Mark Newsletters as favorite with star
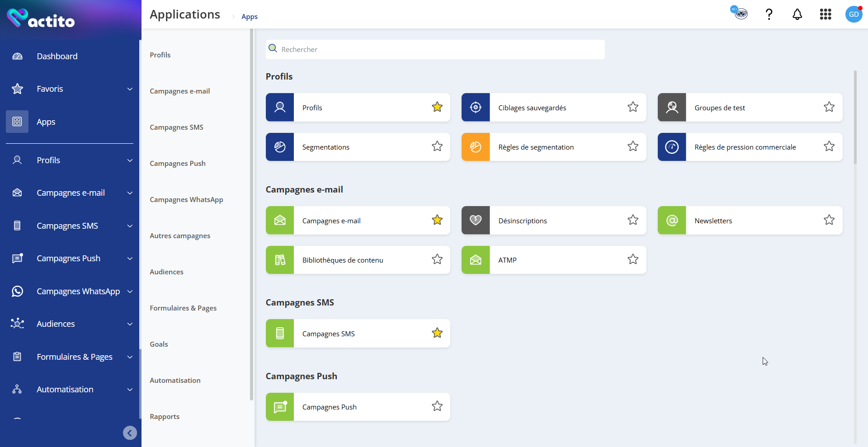The width and height of the screenshot is (868, 447). coord(829,220)
